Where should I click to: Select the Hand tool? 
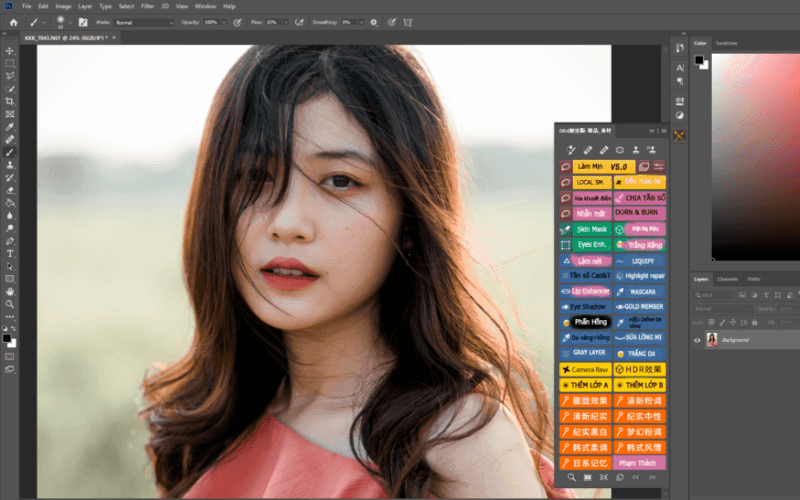[x=10, y=291]
